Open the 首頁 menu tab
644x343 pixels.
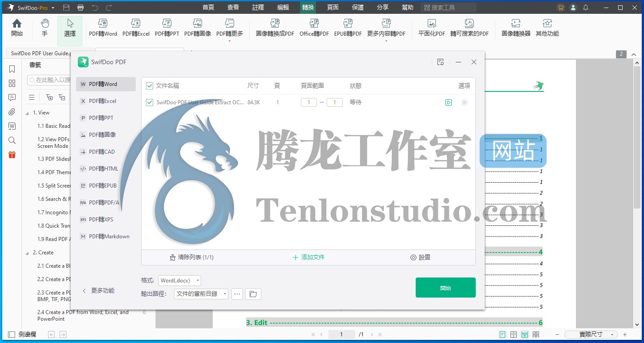point(208,8)
